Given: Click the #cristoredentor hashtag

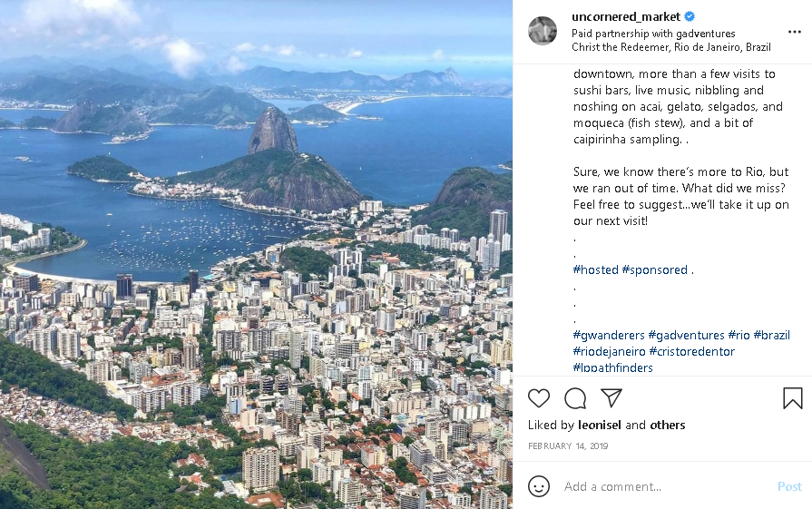Looking at the screenshot, I should coord(692,351).
